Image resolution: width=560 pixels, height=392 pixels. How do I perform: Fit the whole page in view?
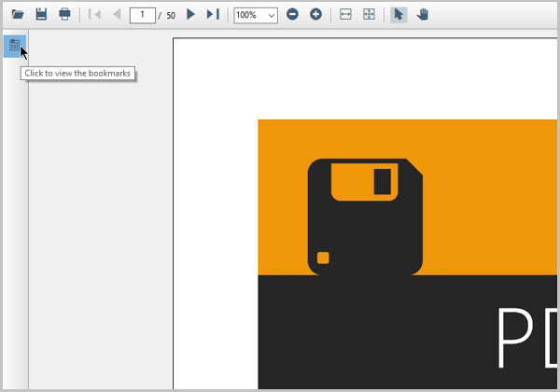point(369,14)
